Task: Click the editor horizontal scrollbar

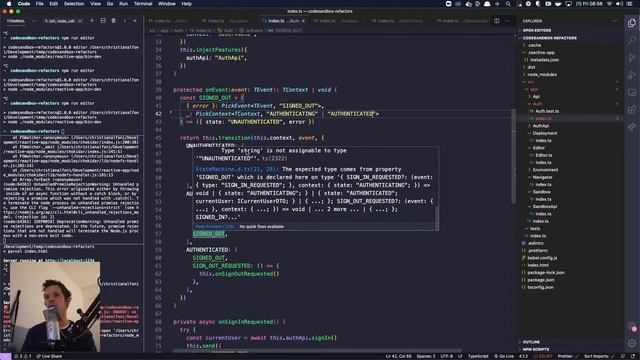Action: 316,351
